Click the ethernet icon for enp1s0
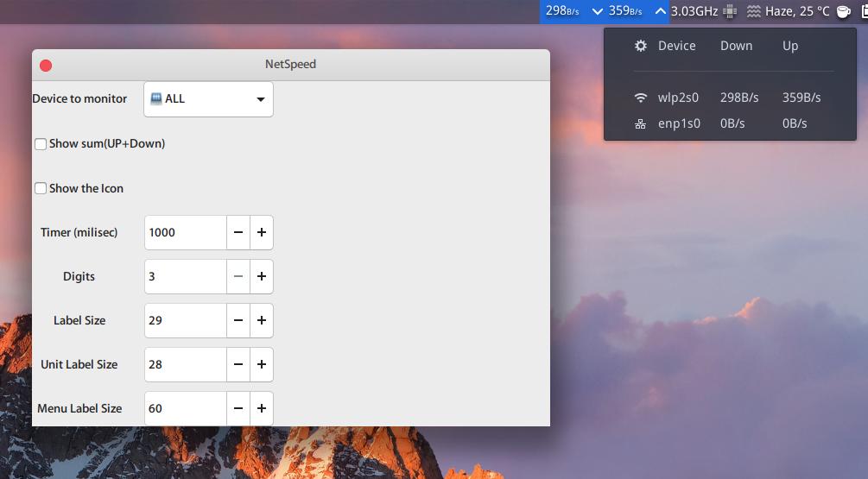The image size is (868, 479). pos(641,124)
